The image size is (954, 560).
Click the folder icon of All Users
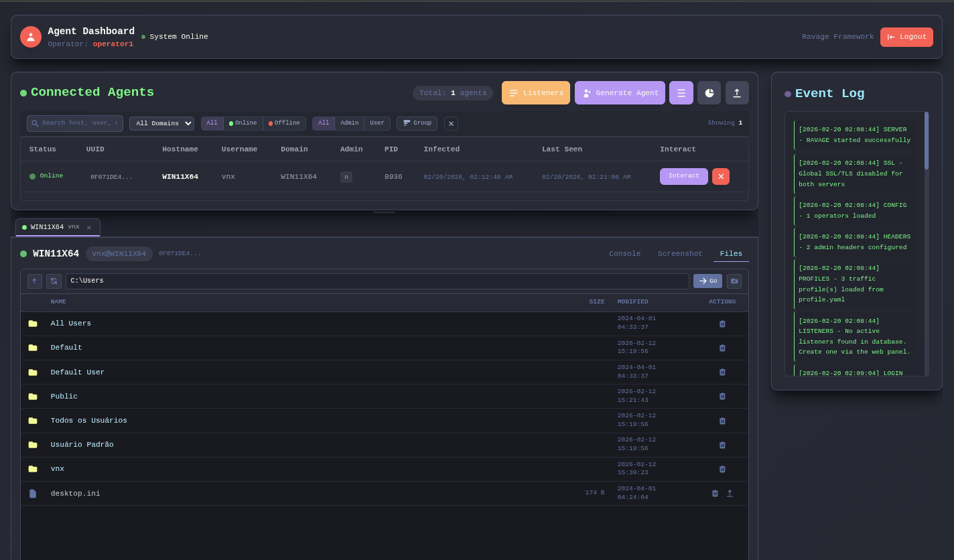coord(33,324)
